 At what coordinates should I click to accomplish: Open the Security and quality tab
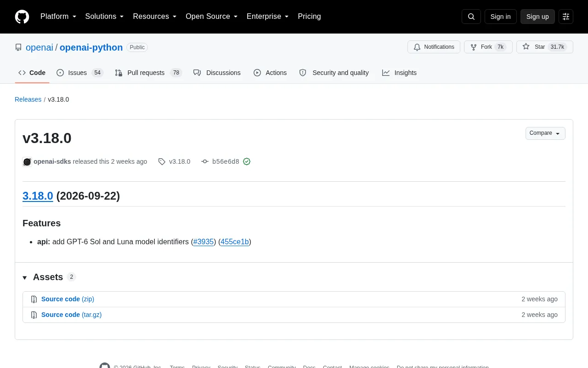(334, 73)
